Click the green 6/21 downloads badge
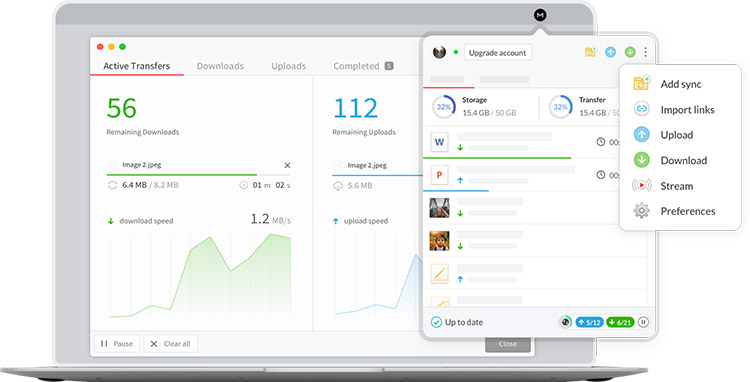 coord(620,322)
